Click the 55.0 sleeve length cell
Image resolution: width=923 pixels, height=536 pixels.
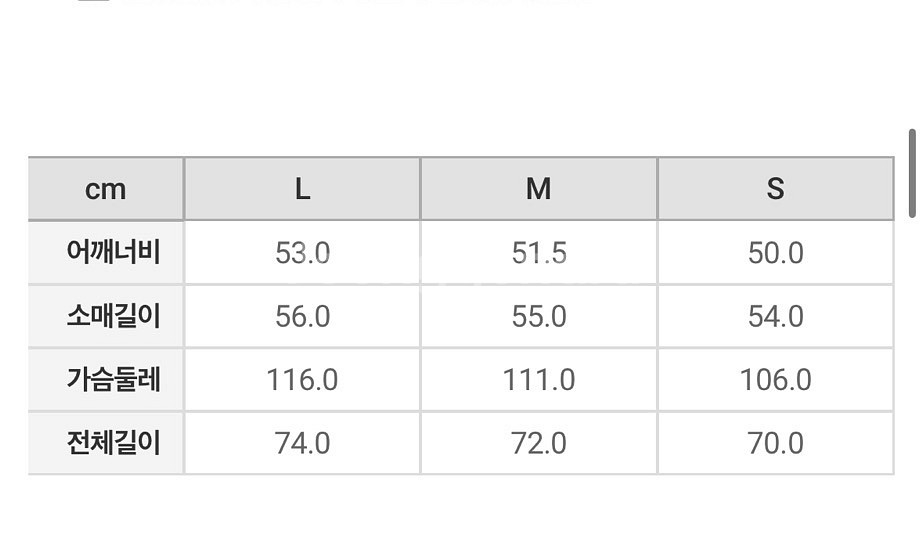539,317
